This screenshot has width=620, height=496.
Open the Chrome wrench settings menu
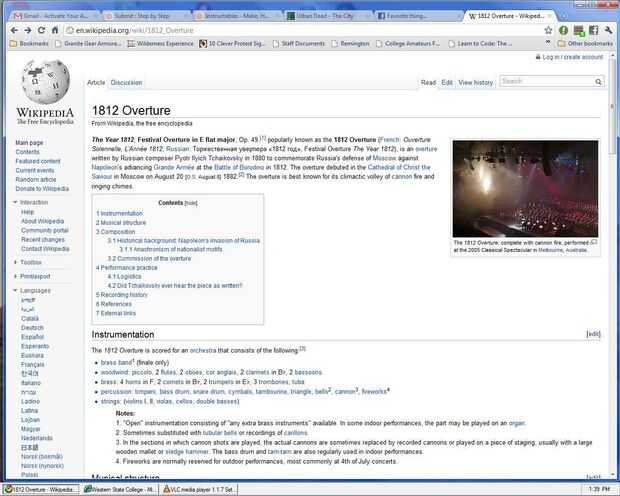pos(608,30)
